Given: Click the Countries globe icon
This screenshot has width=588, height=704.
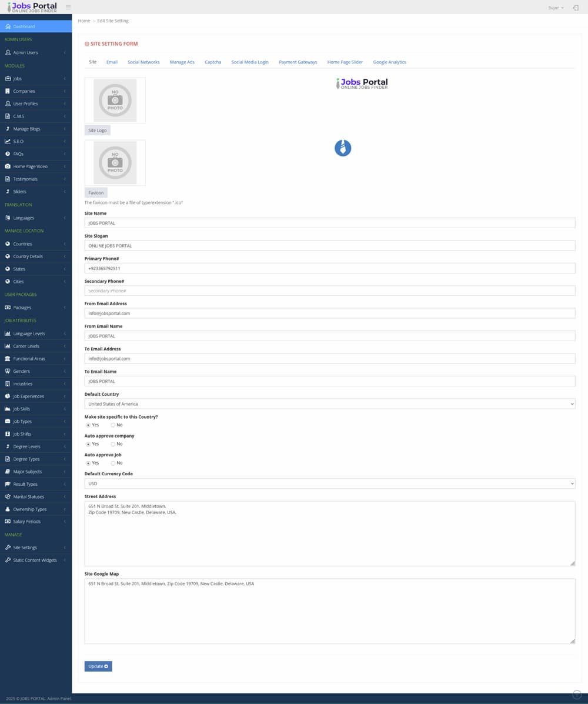Looking at the screenshot, I should click(x=8, y=244).
